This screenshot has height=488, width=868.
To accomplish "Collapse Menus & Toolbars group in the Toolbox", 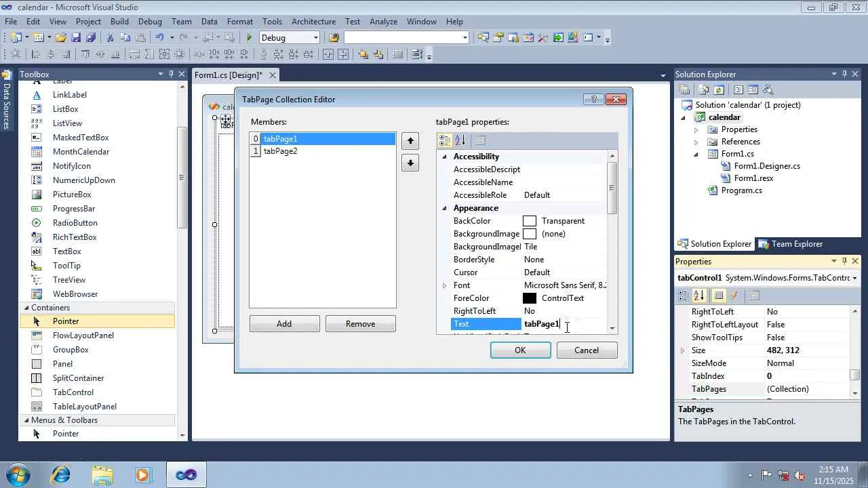I will tap(26, 420).
